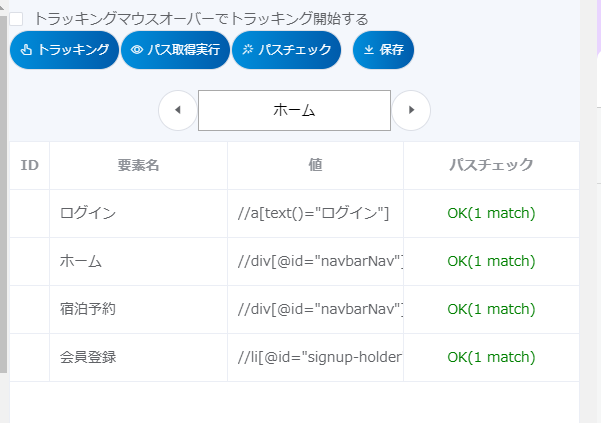
Task: Click the 要素名 column header
Action: [x=138, y=165]
